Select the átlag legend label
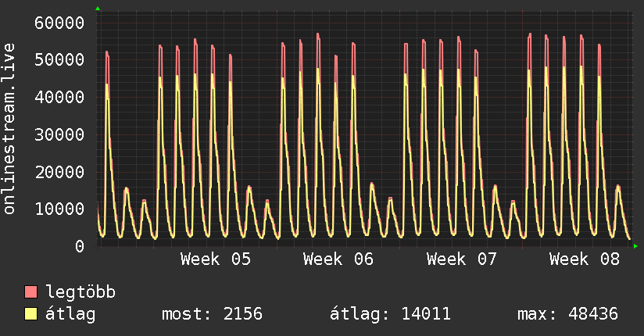The width and height of the screenshot is (644, 336). coord(70,314)
